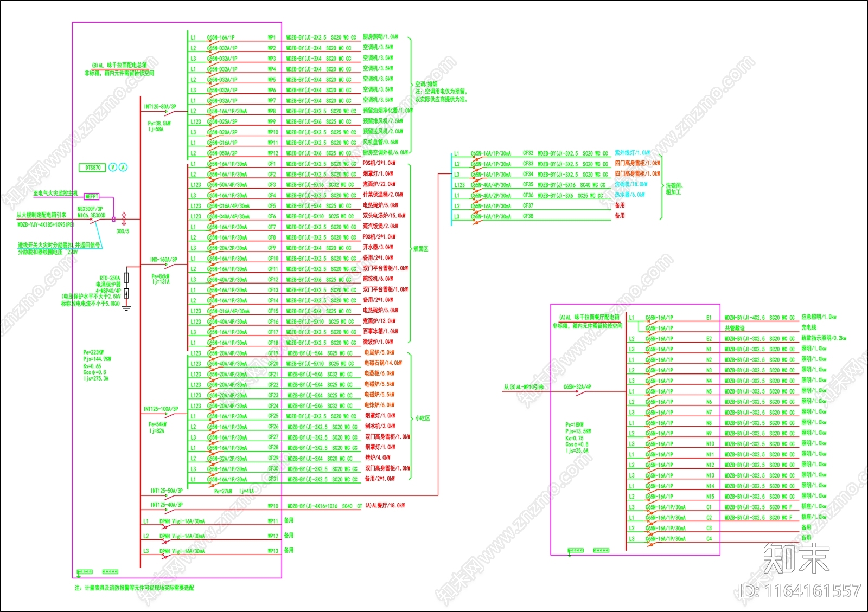Click the '烤炉/4.0kW' load label
The image size is (868, 612).
(377, 458)
